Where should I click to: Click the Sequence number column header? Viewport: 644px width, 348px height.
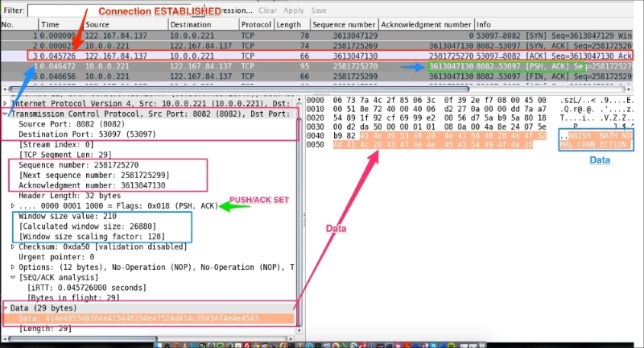tap(344, 25)
